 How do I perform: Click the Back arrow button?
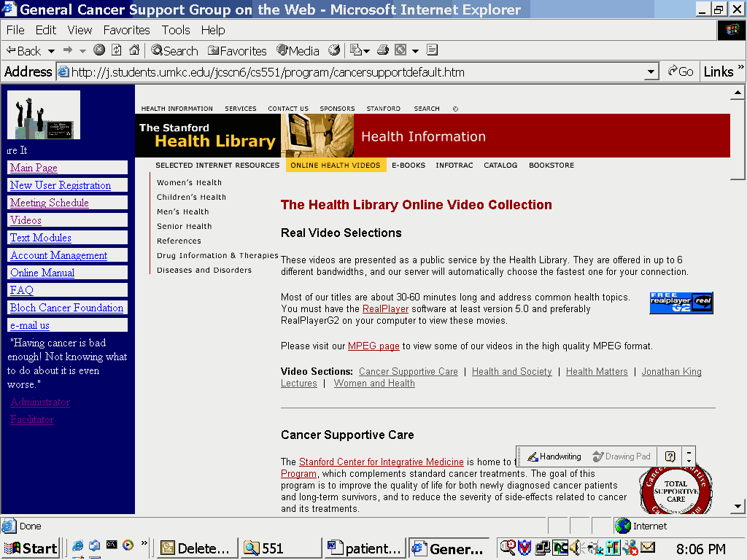23,50
